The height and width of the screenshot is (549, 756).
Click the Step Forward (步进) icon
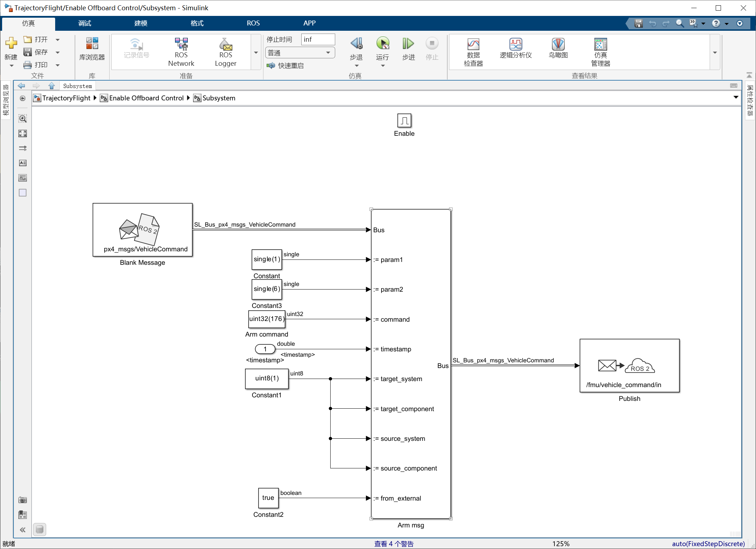pos(408,43)
